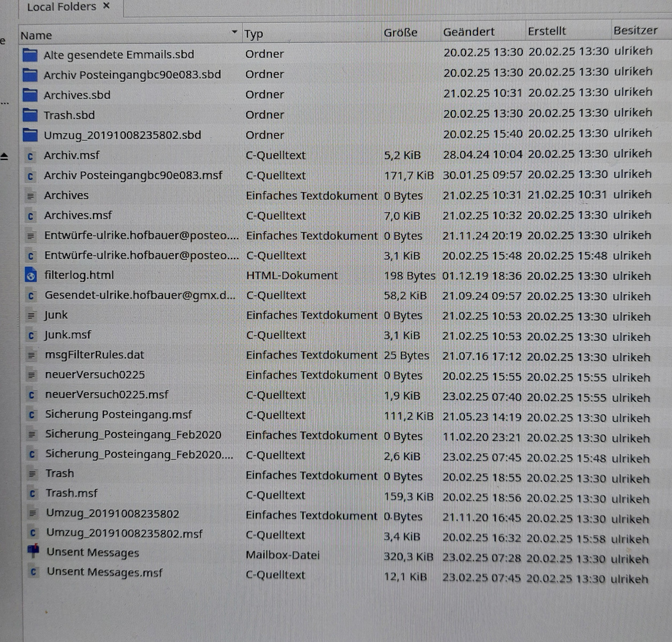Click the 28.04.24 10:04 modified date

click(x=483, y=155)
